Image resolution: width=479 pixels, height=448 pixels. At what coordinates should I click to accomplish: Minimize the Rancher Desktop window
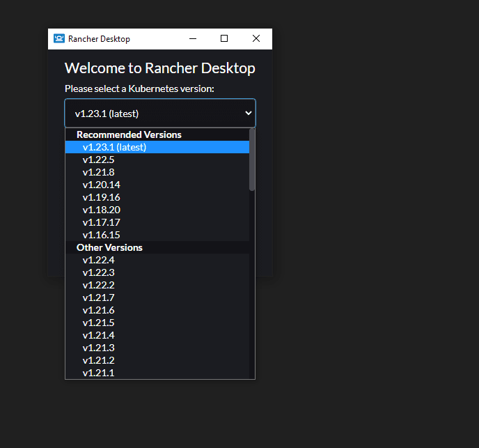[193, 38]
